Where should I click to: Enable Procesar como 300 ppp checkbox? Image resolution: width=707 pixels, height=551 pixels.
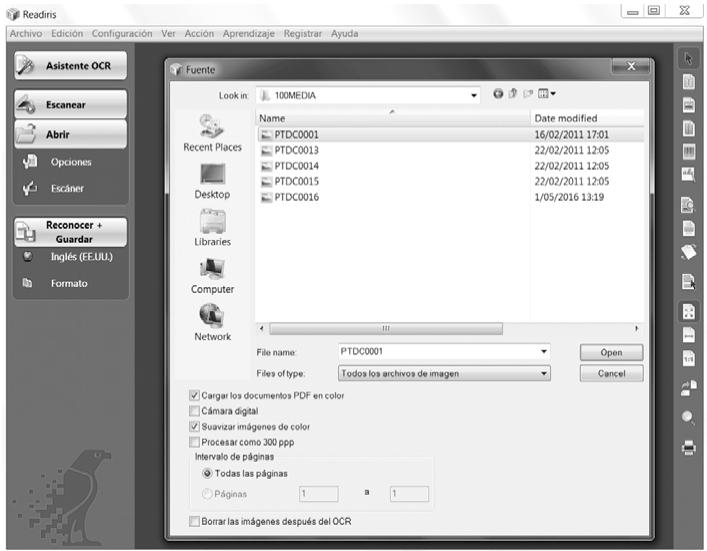click(194, 442)
